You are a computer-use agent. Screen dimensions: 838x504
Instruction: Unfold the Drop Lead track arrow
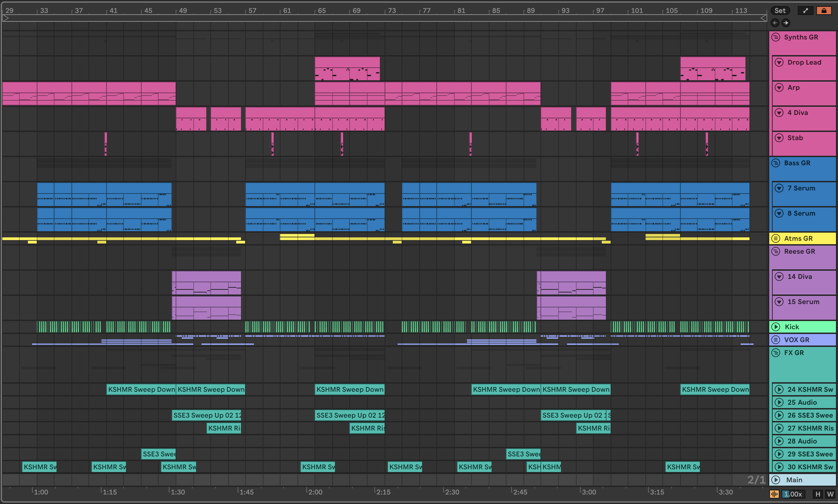coord(779,62)
